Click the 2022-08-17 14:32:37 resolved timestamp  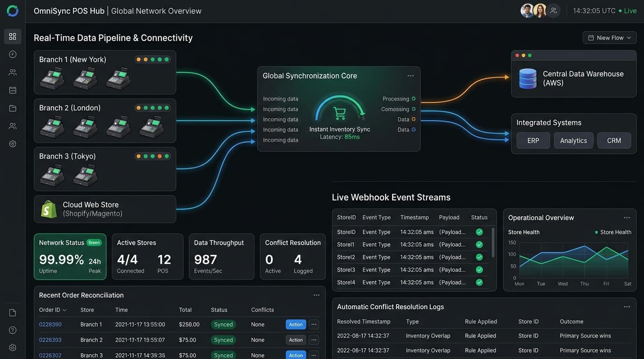point(364,336)
